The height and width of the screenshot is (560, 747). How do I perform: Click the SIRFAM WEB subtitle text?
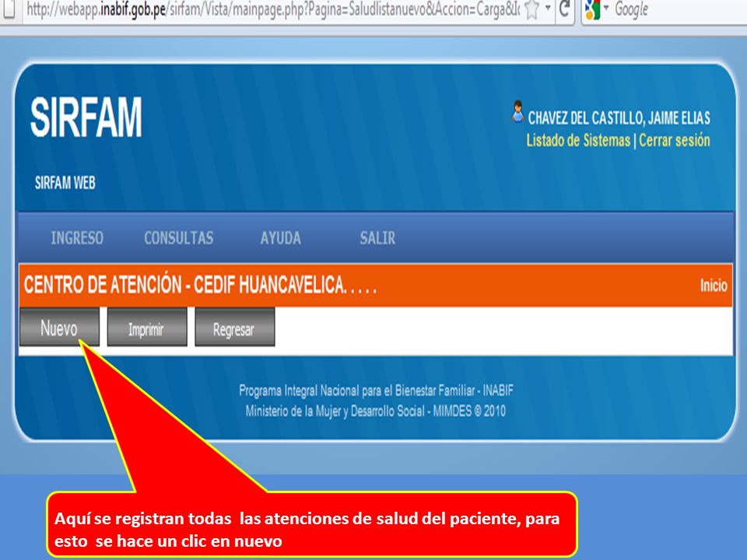tap(65, 183)
